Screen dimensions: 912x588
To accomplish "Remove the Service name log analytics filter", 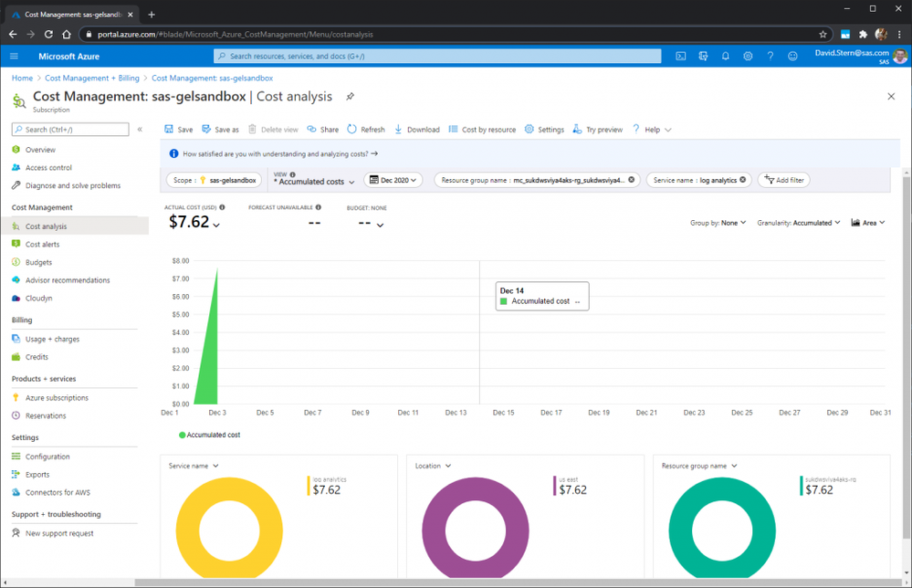I will 743,180.
